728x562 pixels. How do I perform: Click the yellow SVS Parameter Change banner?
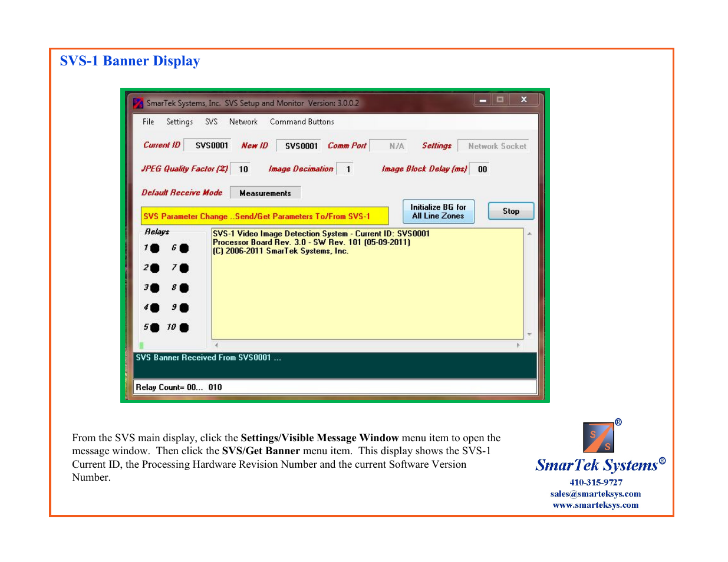coord(265,216)
